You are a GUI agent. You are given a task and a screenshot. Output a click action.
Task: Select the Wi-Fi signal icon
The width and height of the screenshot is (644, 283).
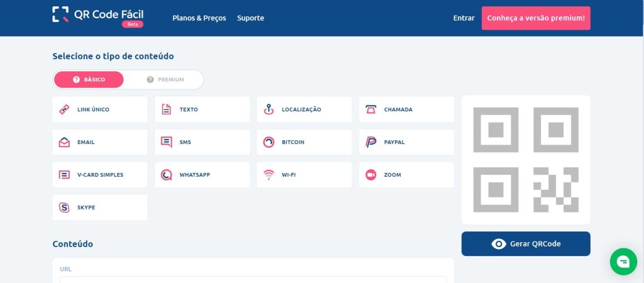(x=269, y=175)
